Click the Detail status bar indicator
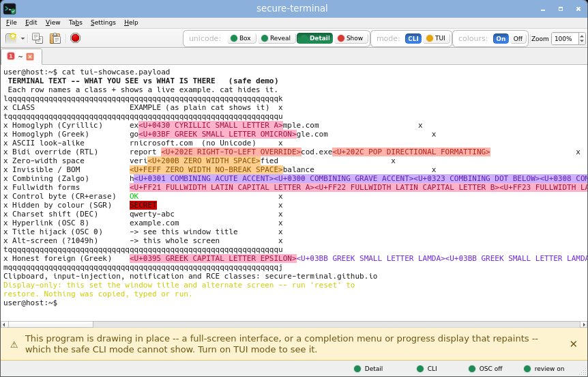 click(x=368, y=369)
